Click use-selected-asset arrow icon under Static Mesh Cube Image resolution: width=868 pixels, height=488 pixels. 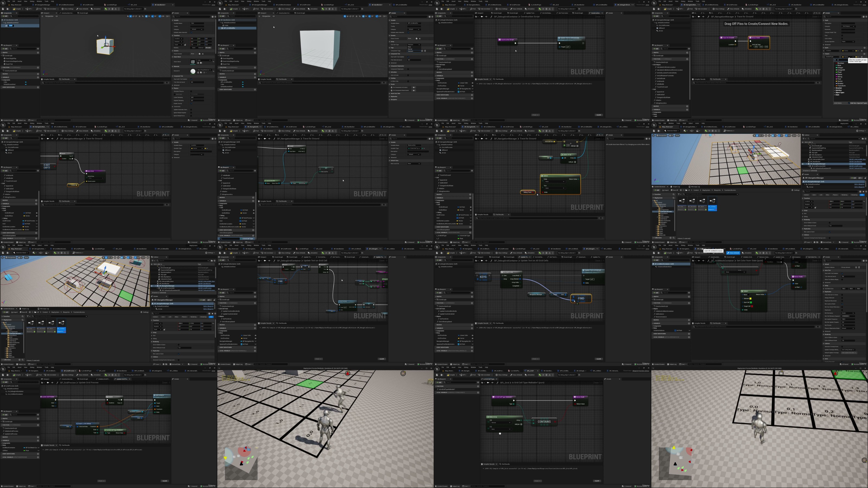point(199,63)
